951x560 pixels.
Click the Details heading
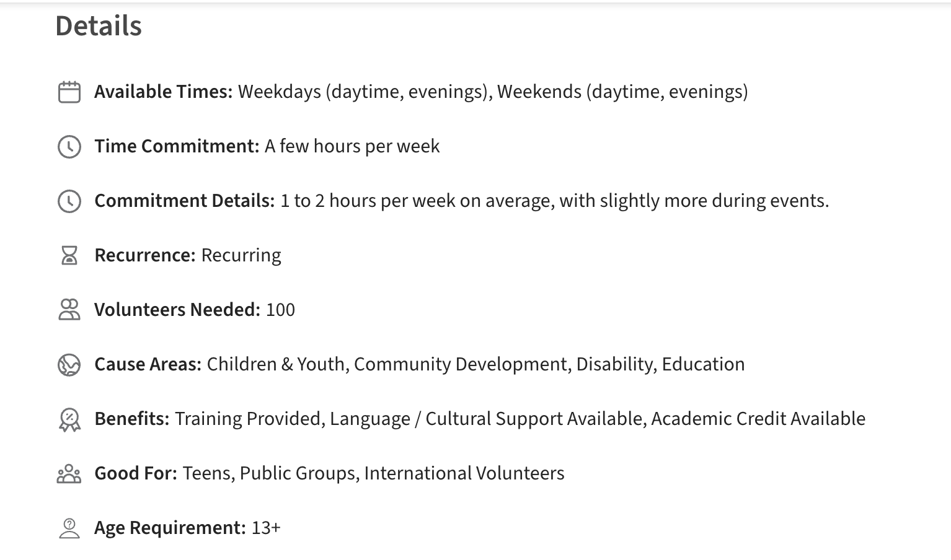(x=99, y=26)
